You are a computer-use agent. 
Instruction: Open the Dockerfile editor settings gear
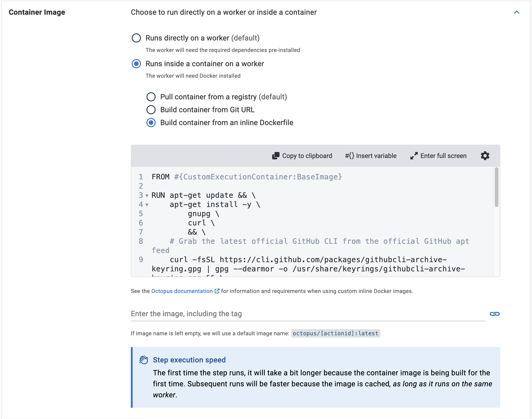pyautogui.click(x=485, y=155)
